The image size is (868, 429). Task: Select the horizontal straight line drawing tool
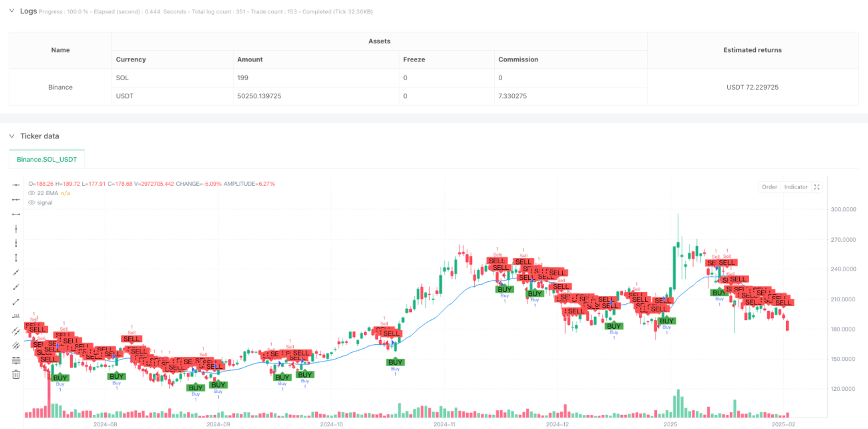coord(16,184)
